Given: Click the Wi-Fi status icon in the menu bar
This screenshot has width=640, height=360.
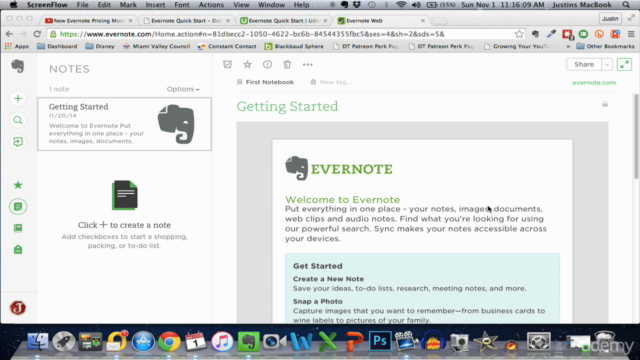Looking at the screenshot, I should coord(401,5).
